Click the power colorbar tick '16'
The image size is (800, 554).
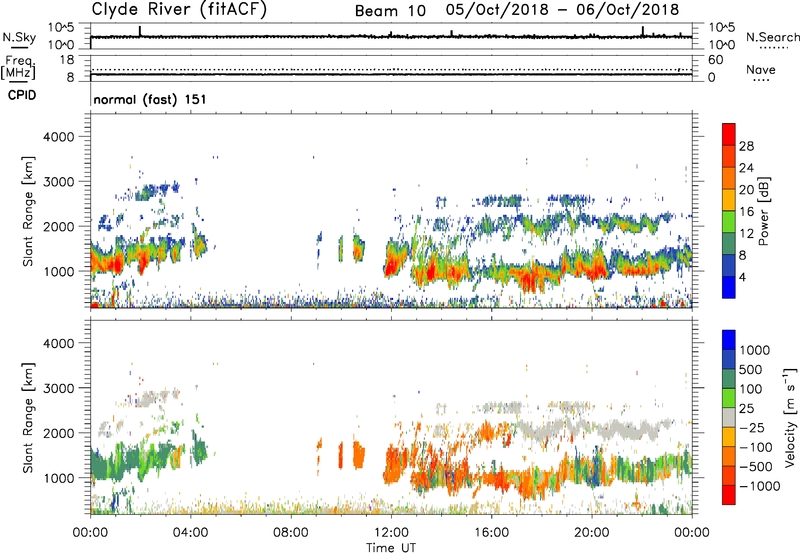pyautogui.click(x=746, y=212)
